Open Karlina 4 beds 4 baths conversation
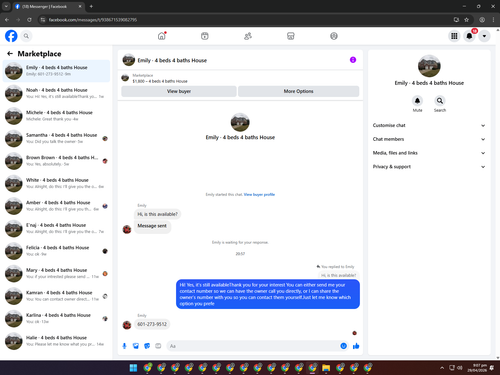 [56, 318]
